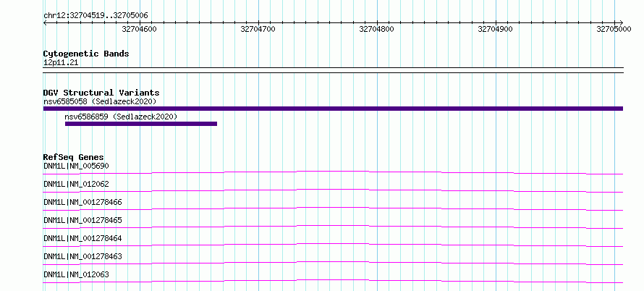Viewport: 644px width, 291px height.
Task: Open transcript DNM1L|NM_012062
Action: pos(76,184)
